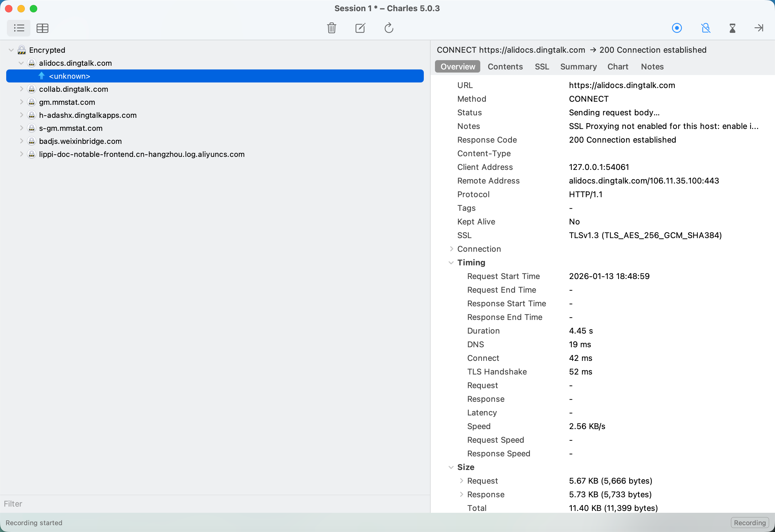Click the compose new request icon

[x=360, y=28]
